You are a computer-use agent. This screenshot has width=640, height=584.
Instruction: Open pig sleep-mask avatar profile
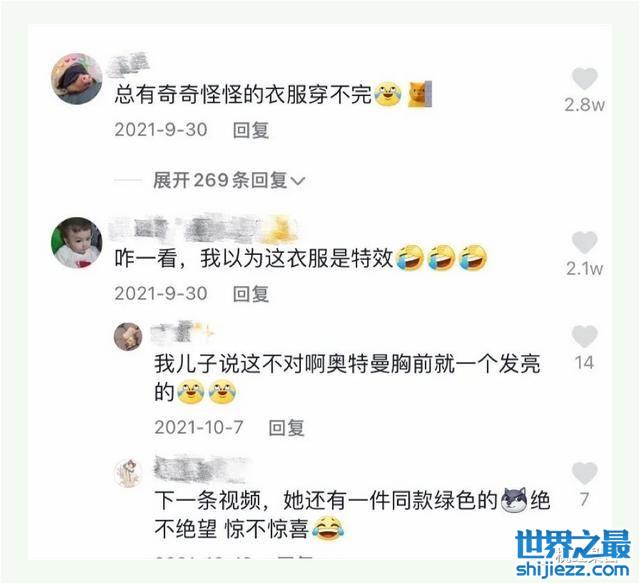(x=77, y=79)
